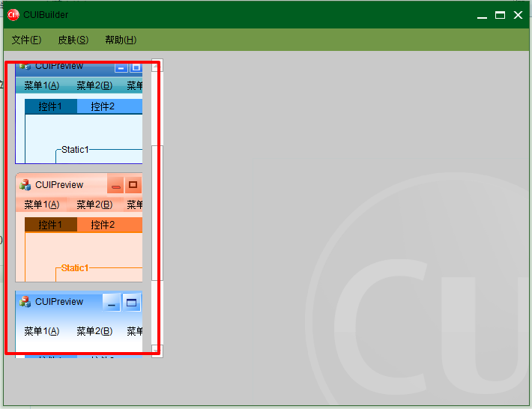Screen dimensions: 532x409
Task: Click 菜单1(A) in the light blue preview
Action: click(x=41, y=331)
